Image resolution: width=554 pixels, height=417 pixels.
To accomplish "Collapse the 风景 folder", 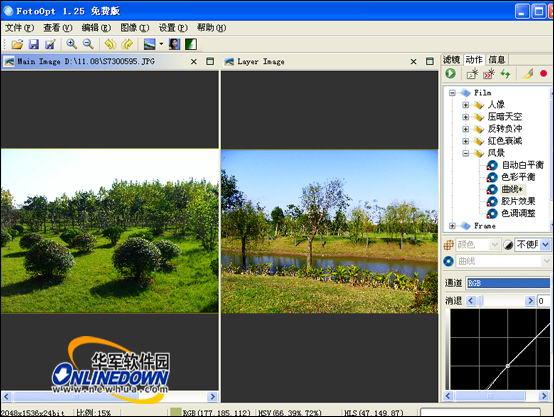I will tap(466, 153).
